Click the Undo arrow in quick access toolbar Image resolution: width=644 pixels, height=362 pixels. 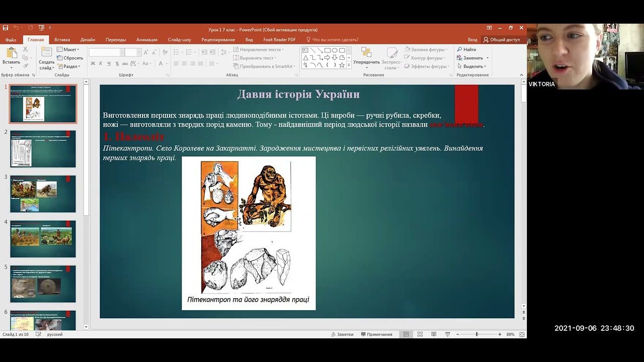pyautogui.click(x=16, y=28)
